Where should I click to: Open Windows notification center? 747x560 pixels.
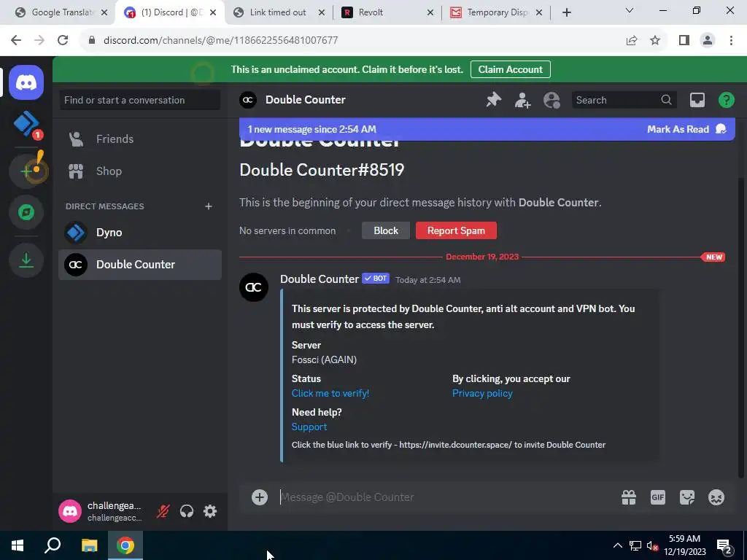pos(724,546)
